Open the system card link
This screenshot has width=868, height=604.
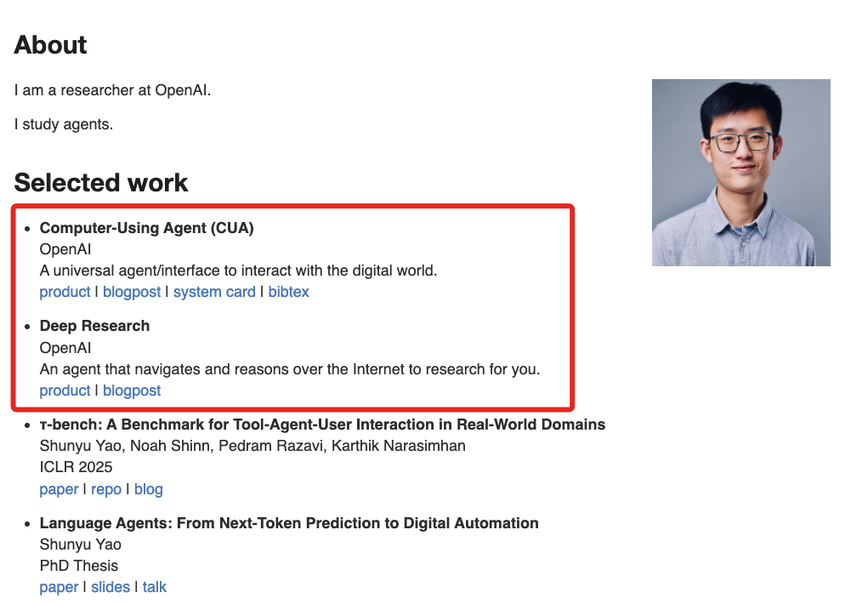click(214, 292)
